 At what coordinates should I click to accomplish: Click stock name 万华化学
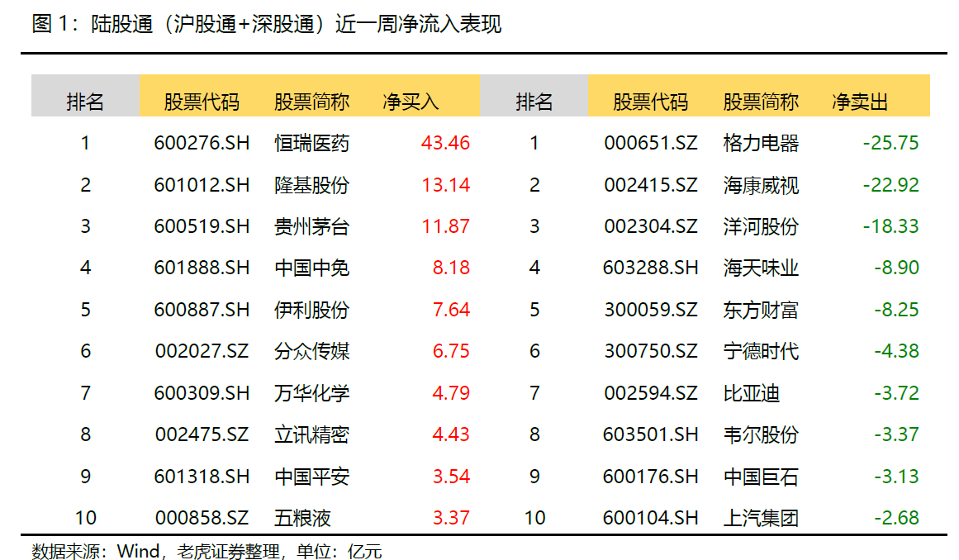[312, 392]
